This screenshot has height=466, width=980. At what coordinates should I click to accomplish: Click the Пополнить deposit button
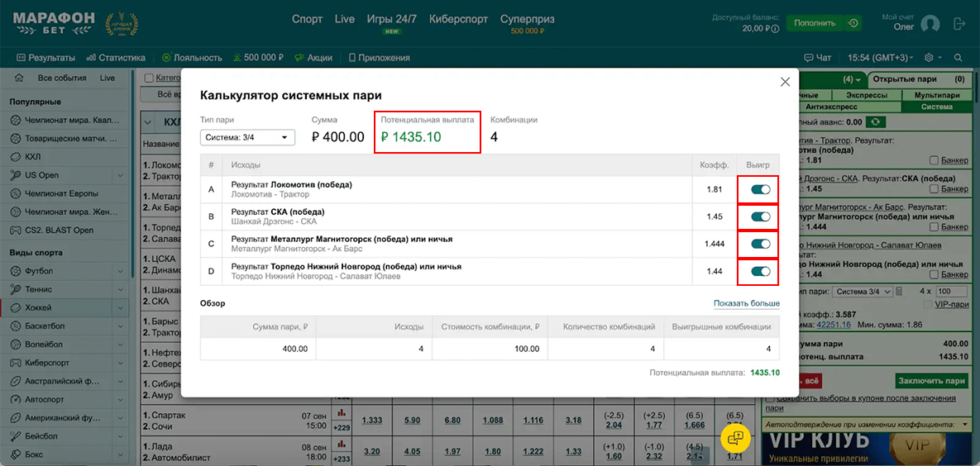click(815, 23)
